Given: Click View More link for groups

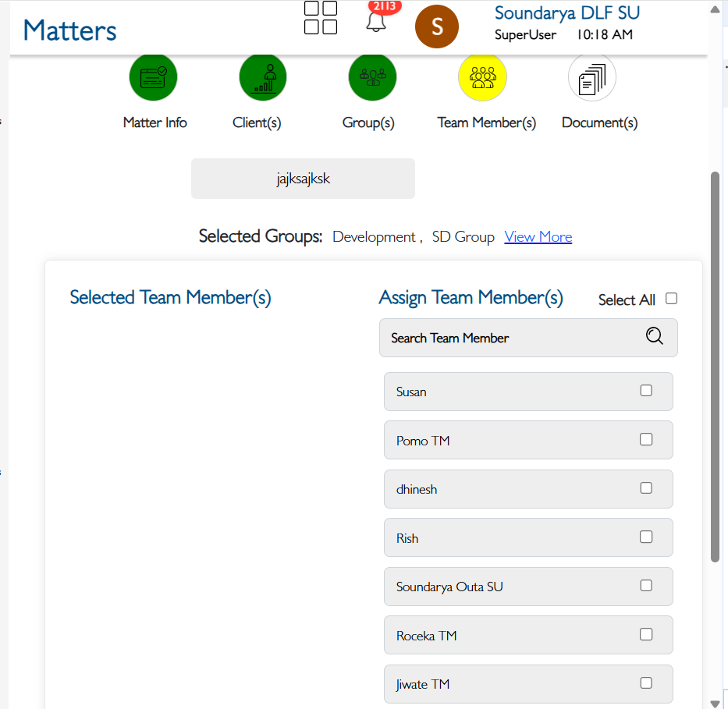Looking at the screenshot, I should pyautogui.click(x=538, y=237).
